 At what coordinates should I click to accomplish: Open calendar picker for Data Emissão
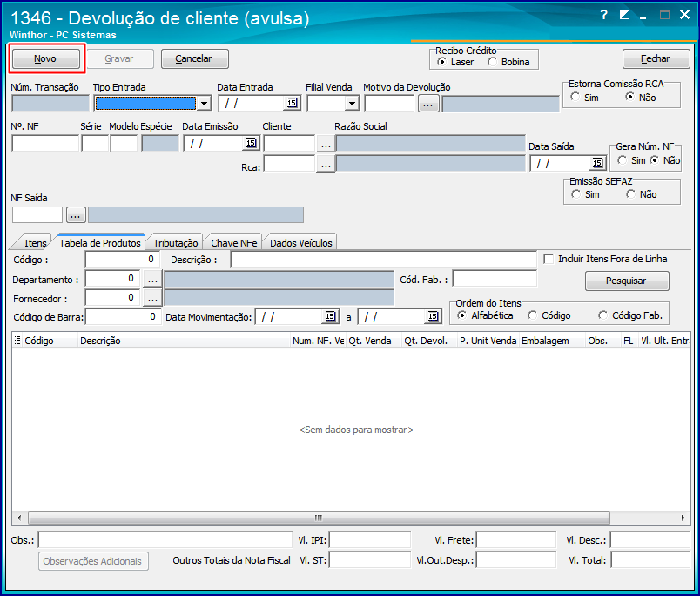251,143
